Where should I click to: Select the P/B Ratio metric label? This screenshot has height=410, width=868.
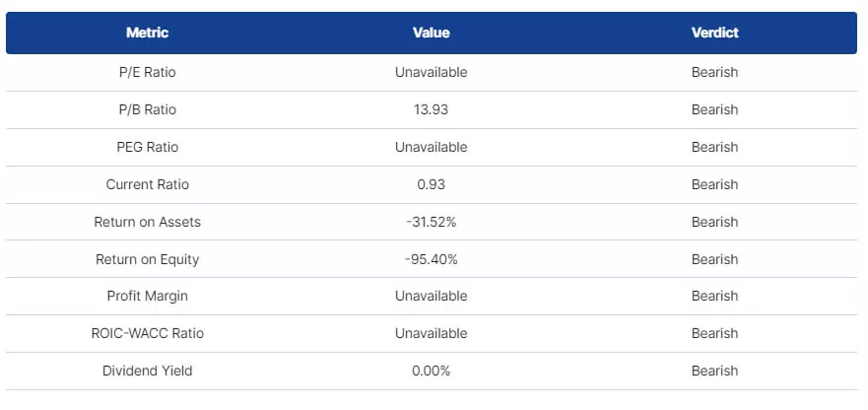click(147, 109)
